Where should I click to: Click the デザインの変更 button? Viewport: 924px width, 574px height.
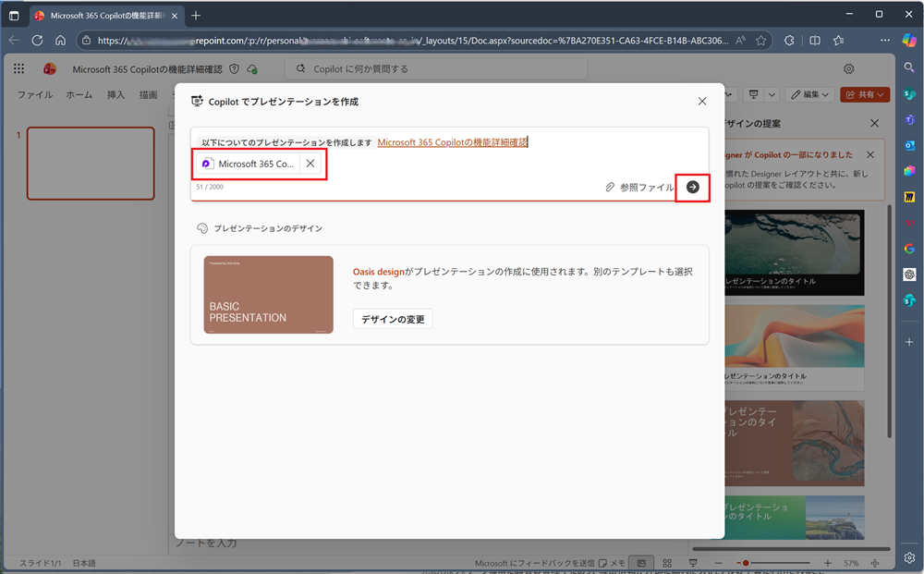(392, 318)
